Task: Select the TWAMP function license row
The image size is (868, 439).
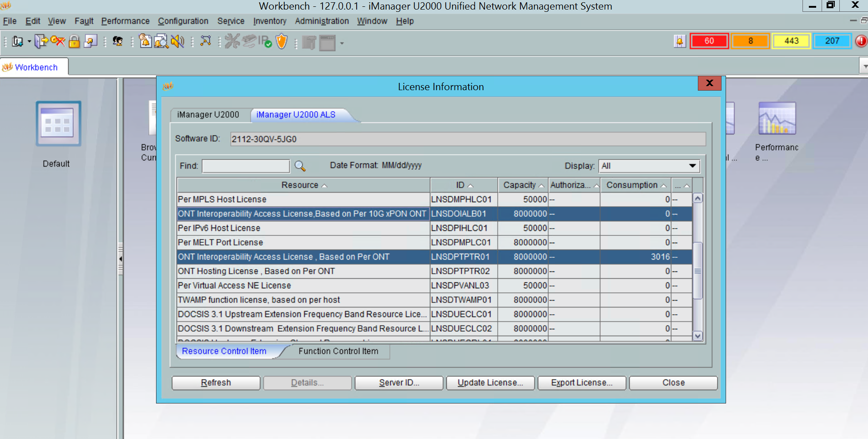Action: tap(434, 300)
